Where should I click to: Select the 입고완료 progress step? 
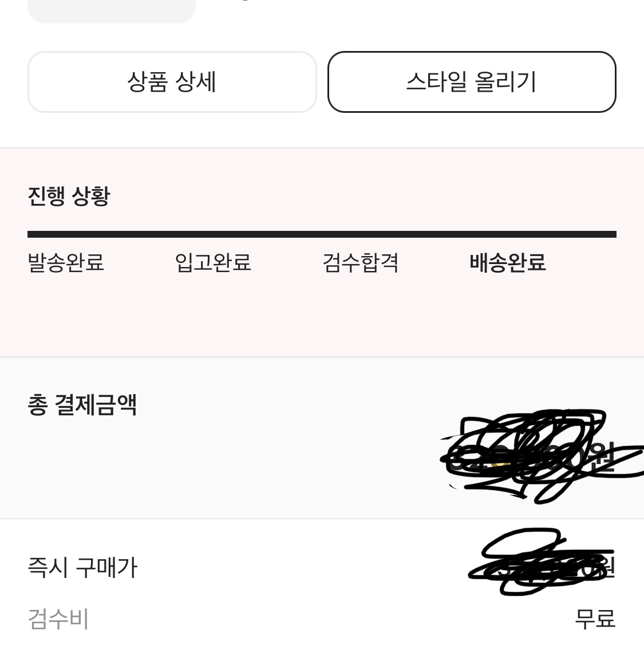[x=213, y=262]
